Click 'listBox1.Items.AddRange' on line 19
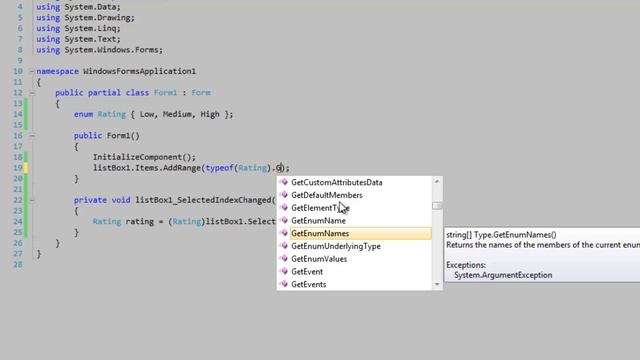The height and width of the screenshot is (360, 640). 147,168
